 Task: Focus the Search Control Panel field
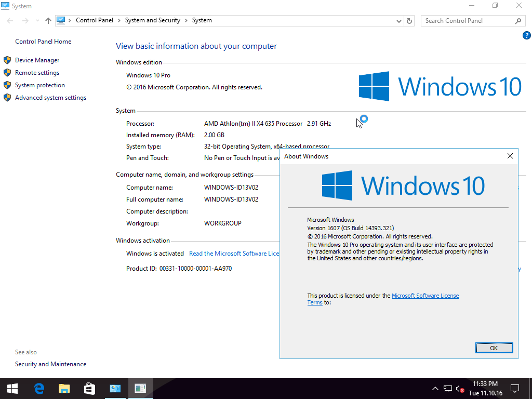pyautogui.click(x=468, y=21)
